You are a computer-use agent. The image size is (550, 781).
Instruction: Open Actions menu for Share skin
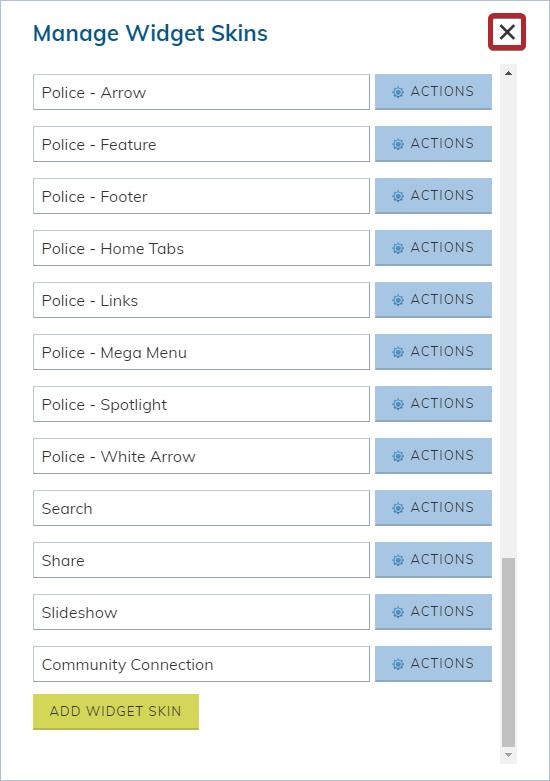pyautogui.click(x=433, y=560)
